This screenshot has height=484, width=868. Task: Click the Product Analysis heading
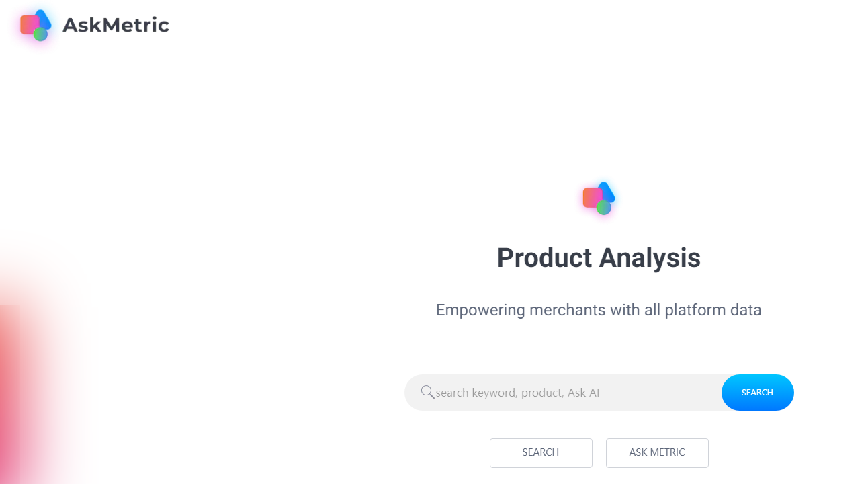point(599,258)
